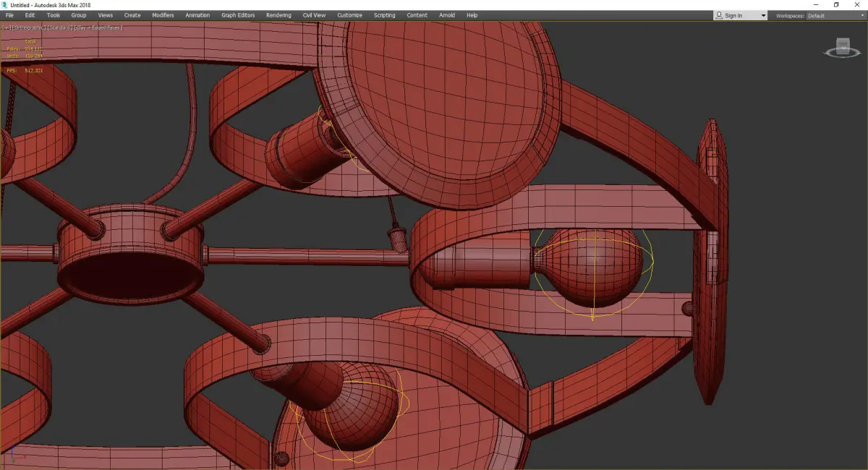Screen dimensions: 868x470
Task: Open the Group menu
Action: coord(78,15)
